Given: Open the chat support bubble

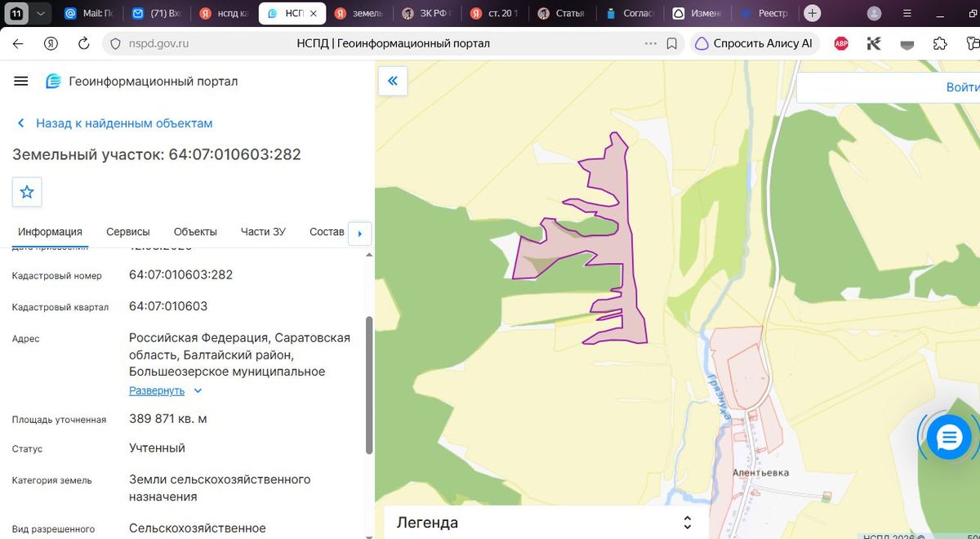Looking at the screenshot, I should coord(948,438).
